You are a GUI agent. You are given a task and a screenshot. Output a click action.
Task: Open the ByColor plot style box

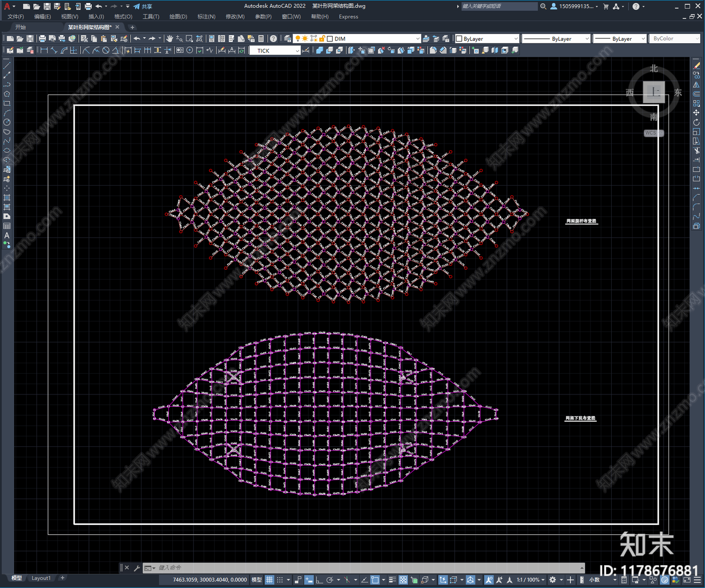tap(675, 39)
